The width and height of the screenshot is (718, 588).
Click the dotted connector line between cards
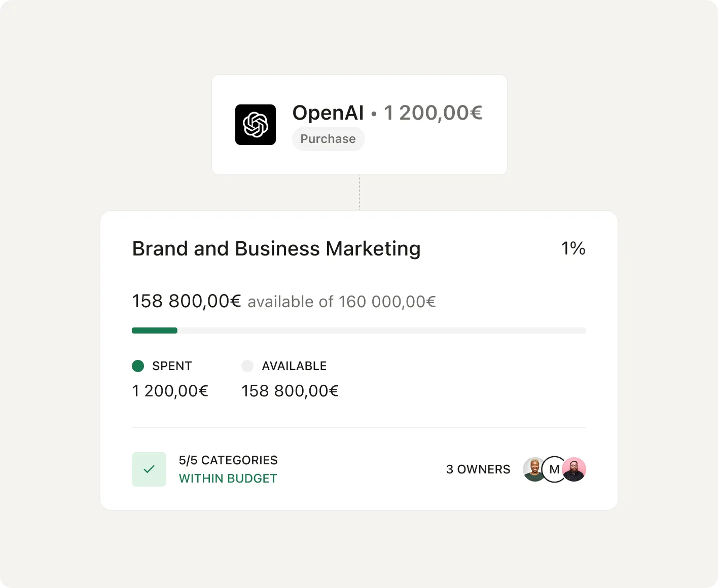click(360, 193)
